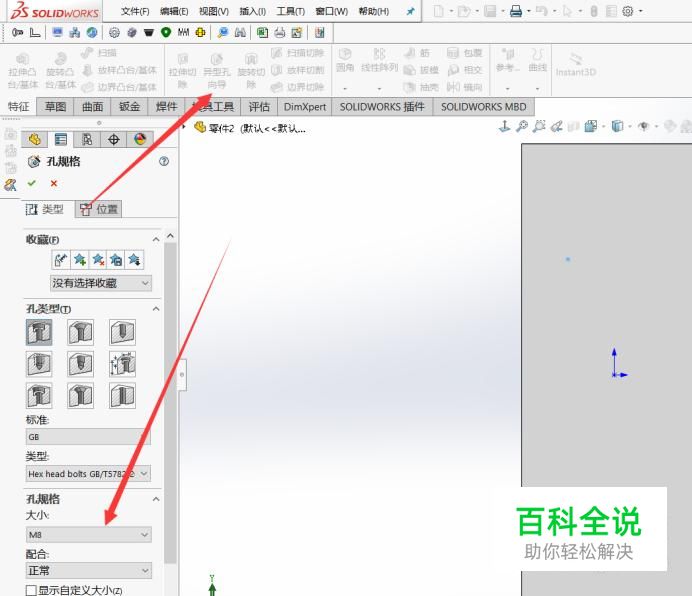
Task: Click the 拉伸切除 cut tool
Action: pyautogui.click(x=182, y=71)
